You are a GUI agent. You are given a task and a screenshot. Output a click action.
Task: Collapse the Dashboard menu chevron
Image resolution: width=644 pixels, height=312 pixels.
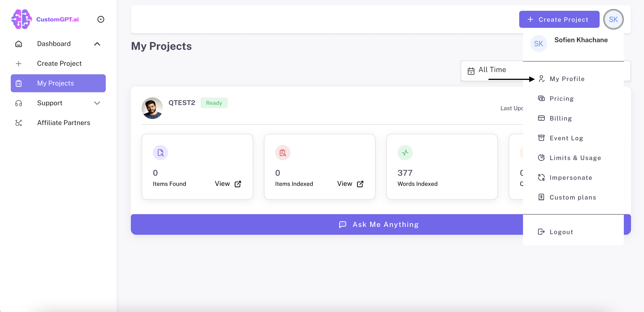click(97, 44)
